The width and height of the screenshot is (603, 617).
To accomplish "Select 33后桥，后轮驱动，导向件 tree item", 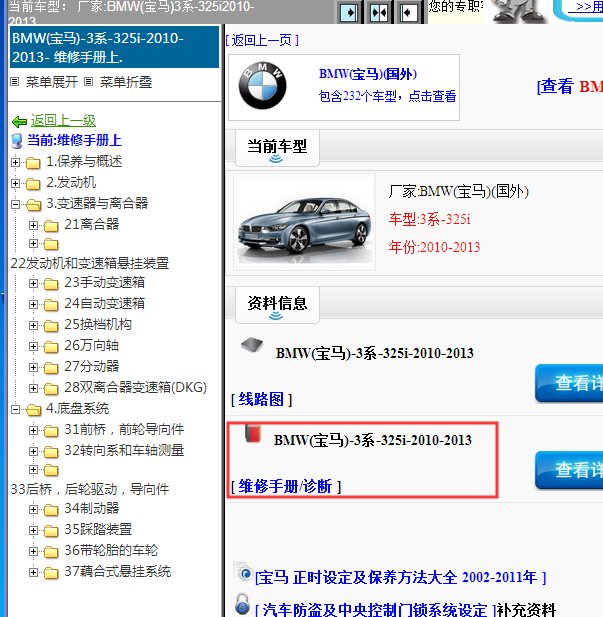I will pyautogui.click(x=89, y=489).
